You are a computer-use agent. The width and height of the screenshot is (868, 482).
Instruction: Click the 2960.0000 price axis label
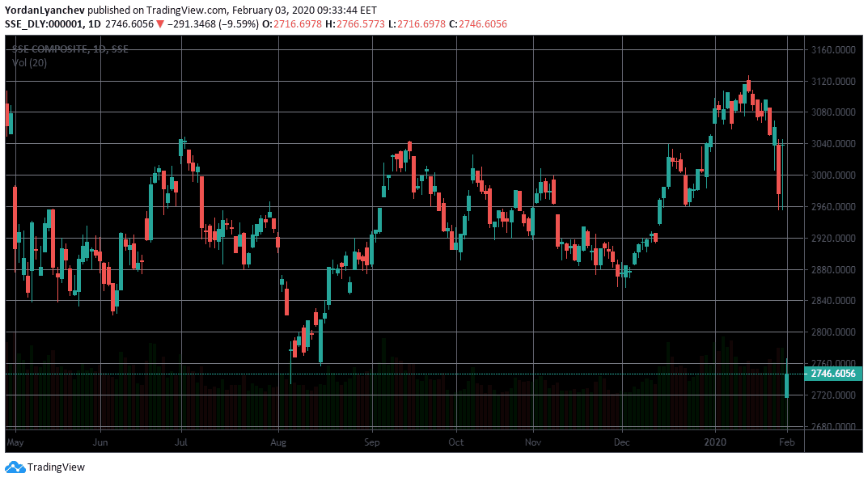(x=833, y=206)
